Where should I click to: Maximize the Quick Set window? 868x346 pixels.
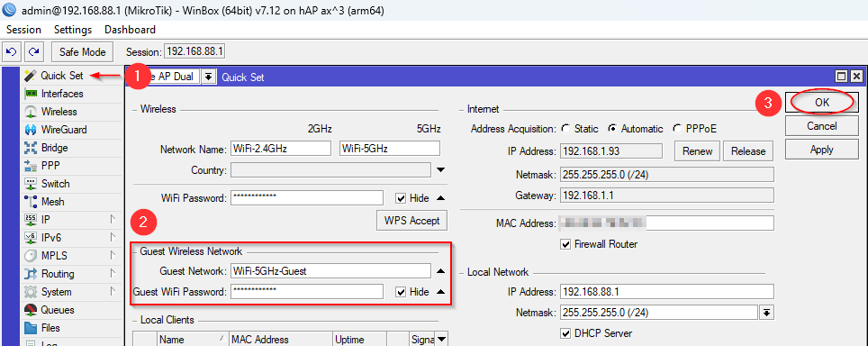842,77
